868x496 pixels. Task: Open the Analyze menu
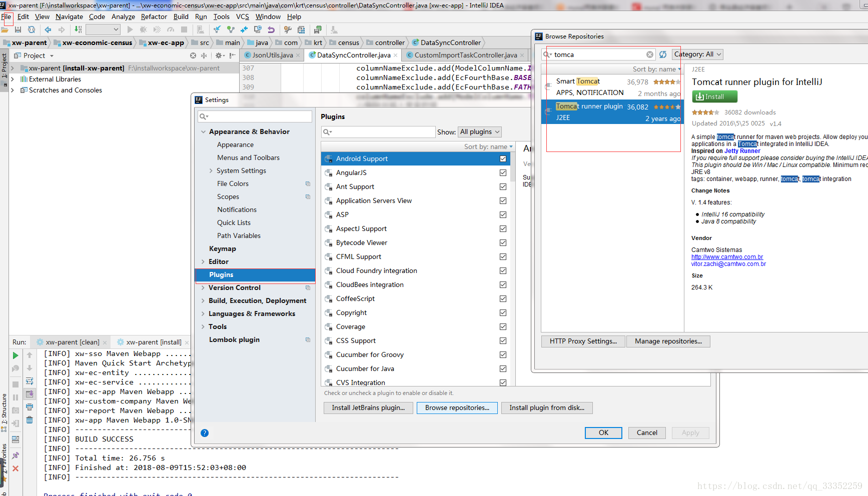123,16
